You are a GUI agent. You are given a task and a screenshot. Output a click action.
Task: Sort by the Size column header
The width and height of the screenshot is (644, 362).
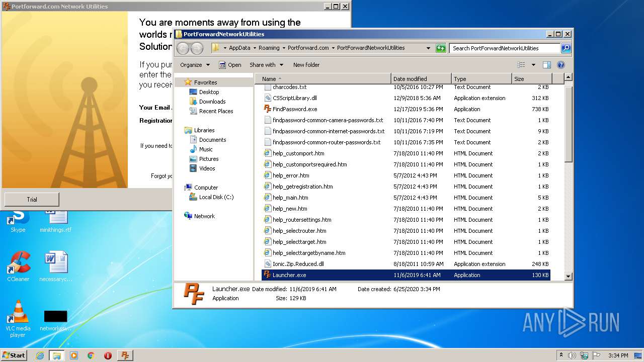532,79
